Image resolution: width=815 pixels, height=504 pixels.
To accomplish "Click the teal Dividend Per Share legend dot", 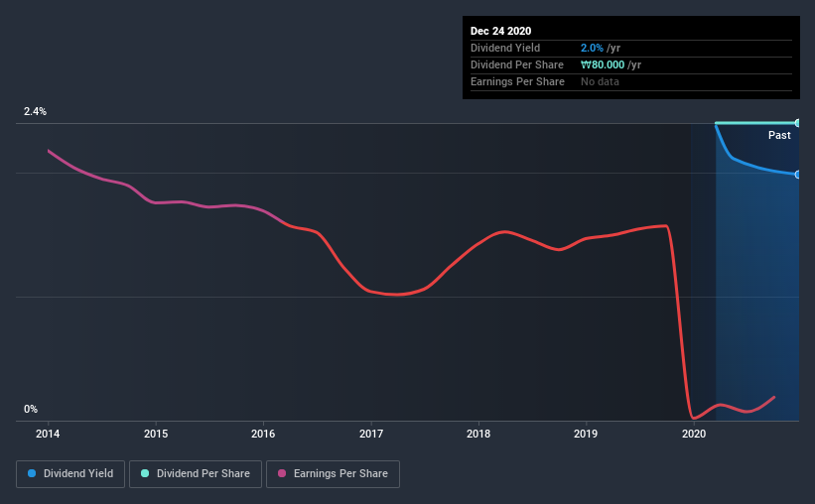I will 145,473.
